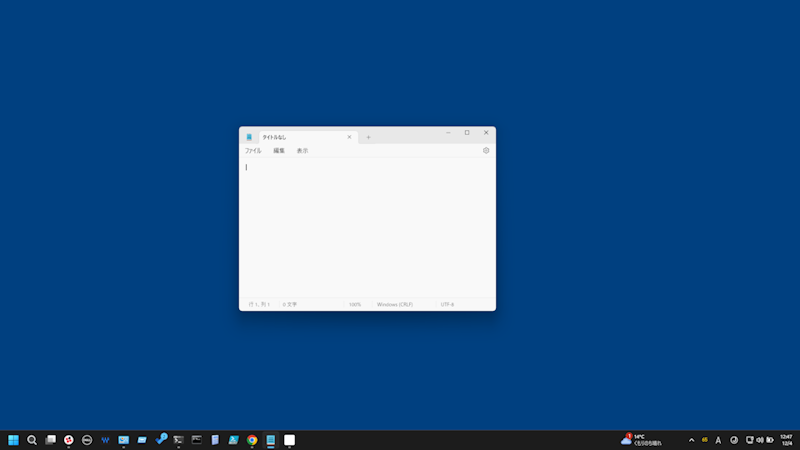Open Notepad settings gear icon

coord(486,151)
